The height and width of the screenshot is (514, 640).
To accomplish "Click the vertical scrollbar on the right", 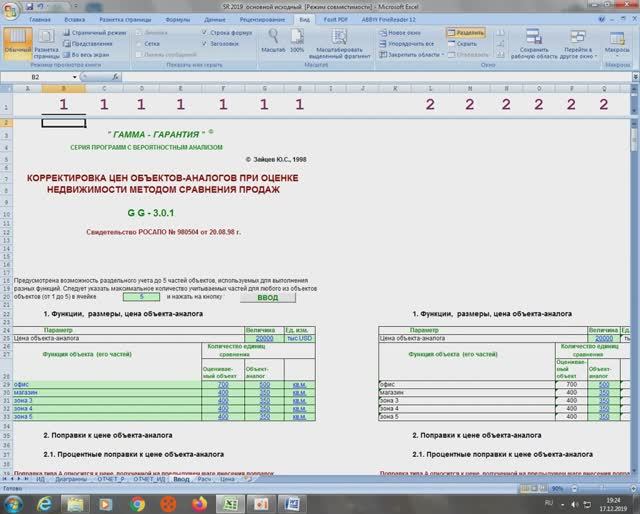I will (x=635, y=296).
